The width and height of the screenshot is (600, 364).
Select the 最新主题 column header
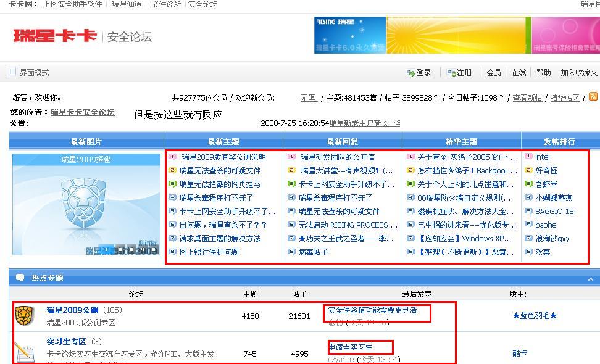223,141
